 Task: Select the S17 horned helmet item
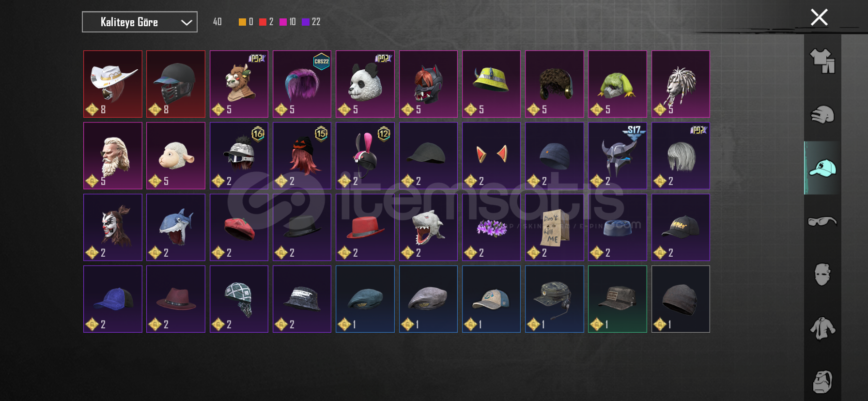(x=618, y=156)
